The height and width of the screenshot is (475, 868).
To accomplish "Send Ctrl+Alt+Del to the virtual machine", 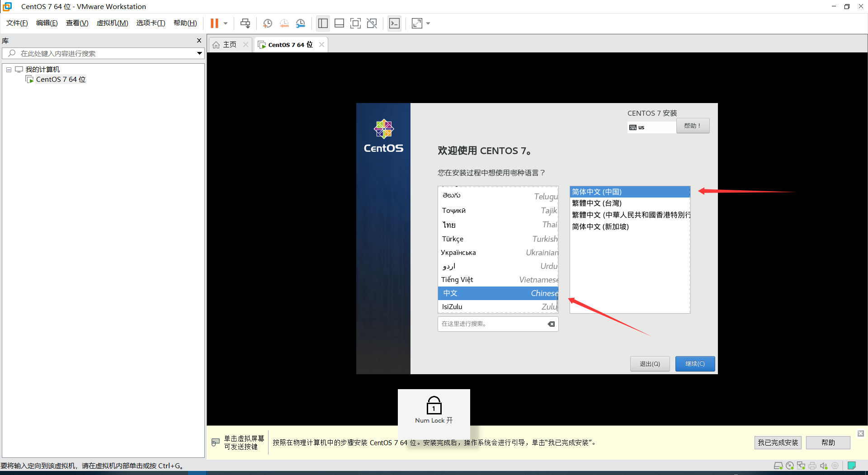I will [x=245, y=23].
